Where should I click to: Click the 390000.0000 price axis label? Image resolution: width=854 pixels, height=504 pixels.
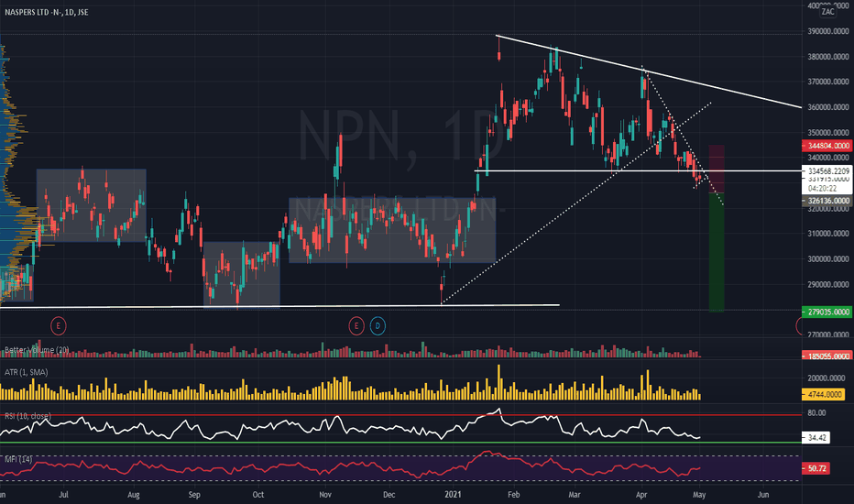point(828,31)
